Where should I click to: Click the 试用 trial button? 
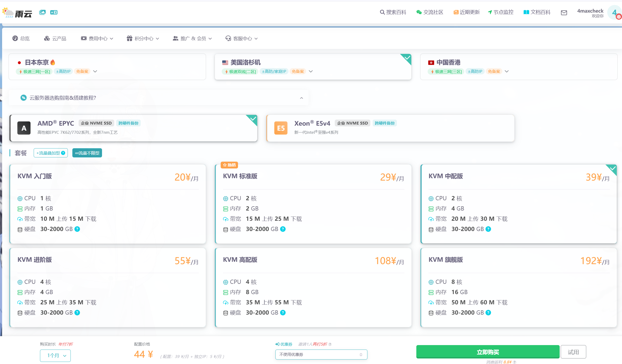click(x=573, y=352)
